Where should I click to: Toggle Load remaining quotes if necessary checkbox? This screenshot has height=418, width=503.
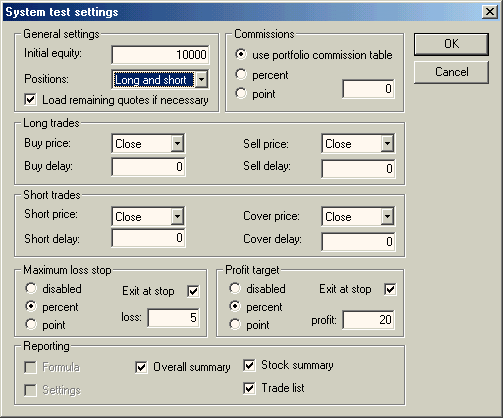[x=30, y=99]
